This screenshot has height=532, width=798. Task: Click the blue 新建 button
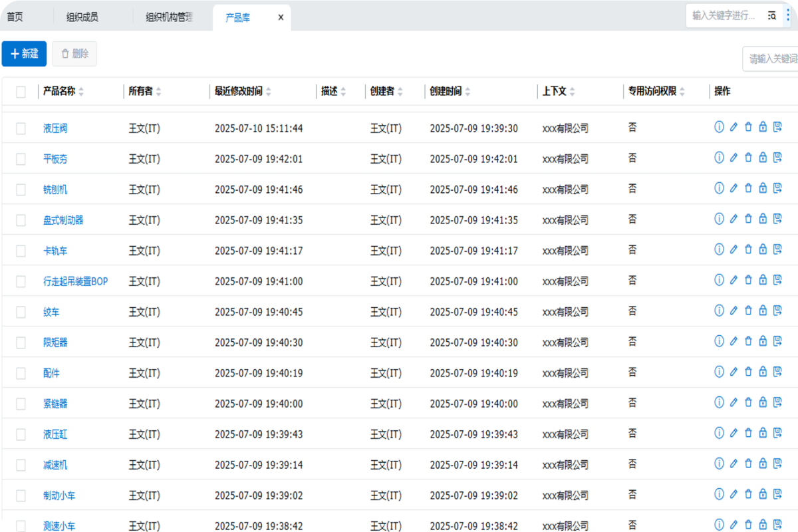pos(25,54)
